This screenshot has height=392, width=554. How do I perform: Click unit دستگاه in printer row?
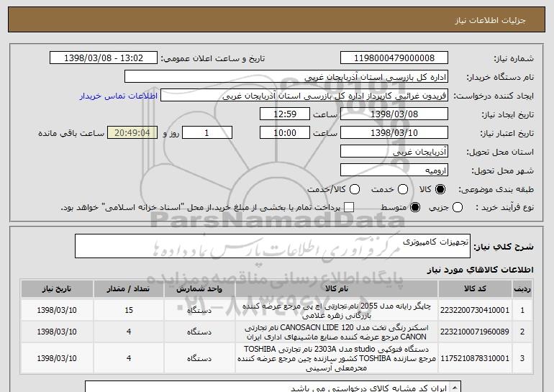point(199,311)
